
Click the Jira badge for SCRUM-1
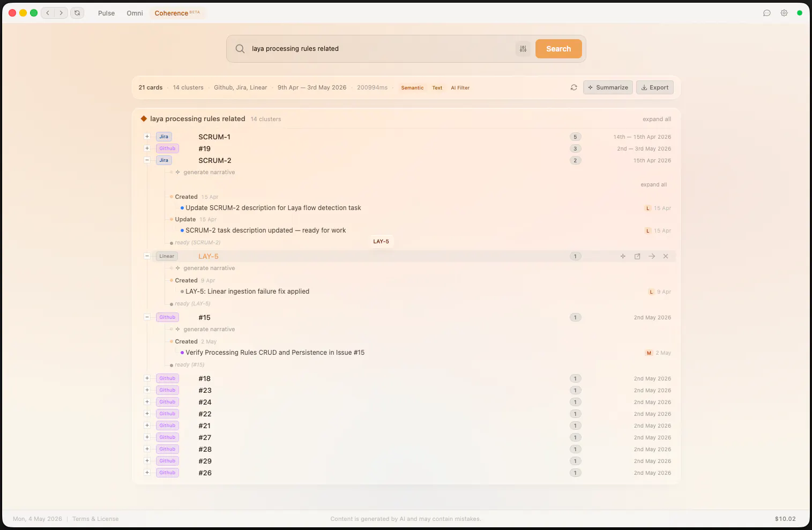tap(164, 137)
